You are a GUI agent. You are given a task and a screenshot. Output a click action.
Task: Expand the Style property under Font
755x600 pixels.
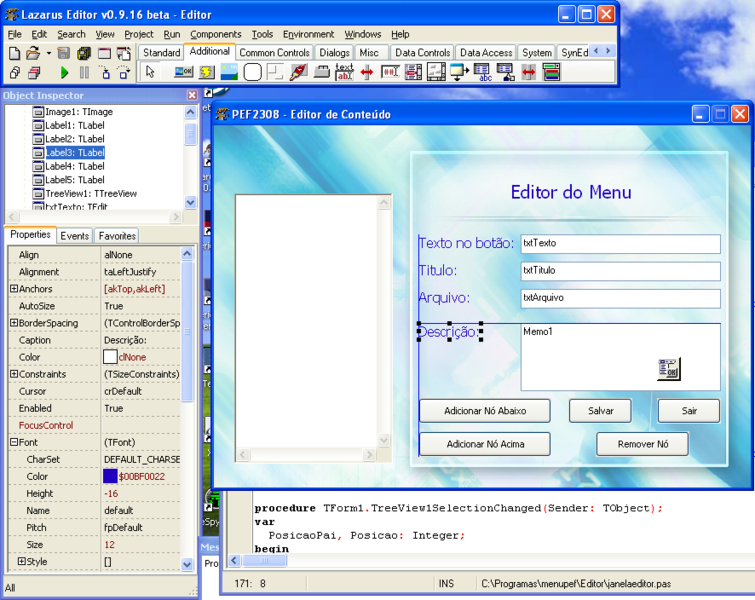pos(22,561)
